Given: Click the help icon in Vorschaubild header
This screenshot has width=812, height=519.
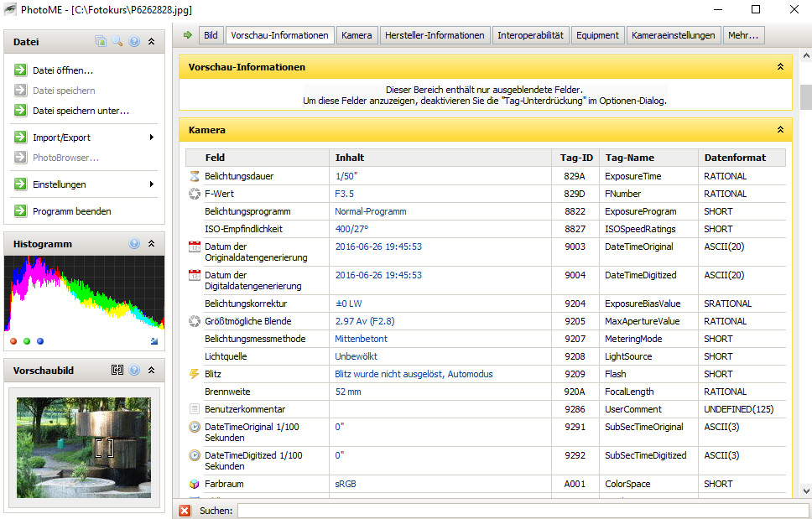Looking at the screenshot, I should click(x=134, y=370).
